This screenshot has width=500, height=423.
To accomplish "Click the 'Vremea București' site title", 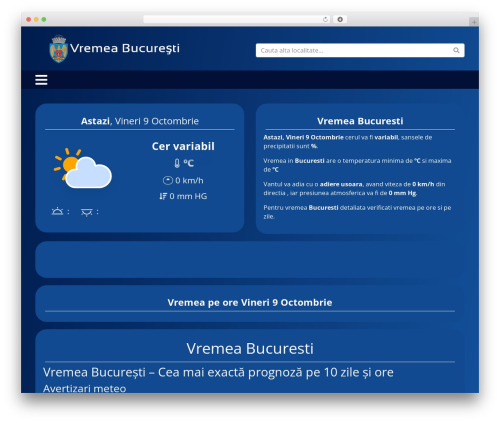I will 125,48.
